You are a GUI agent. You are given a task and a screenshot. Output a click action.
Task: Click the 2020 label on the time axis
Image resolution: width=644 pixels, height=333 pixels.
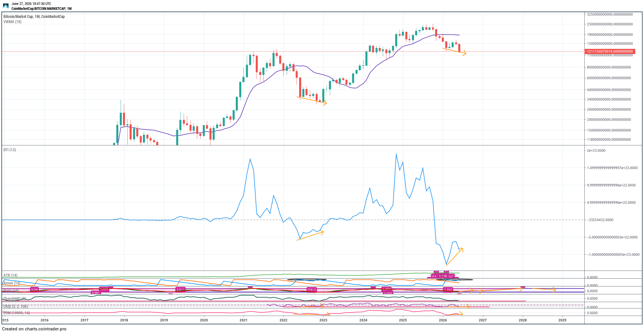point(204,320)
